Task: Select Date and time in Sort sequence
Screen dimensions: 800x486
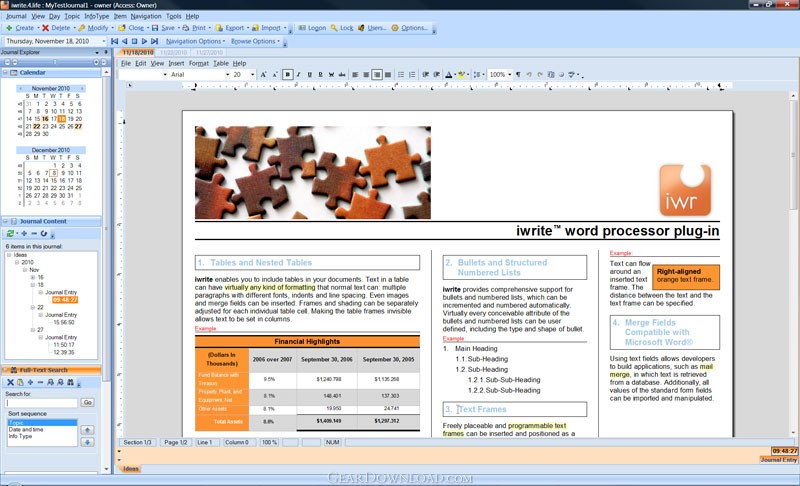Action: [x=26, y=430]
